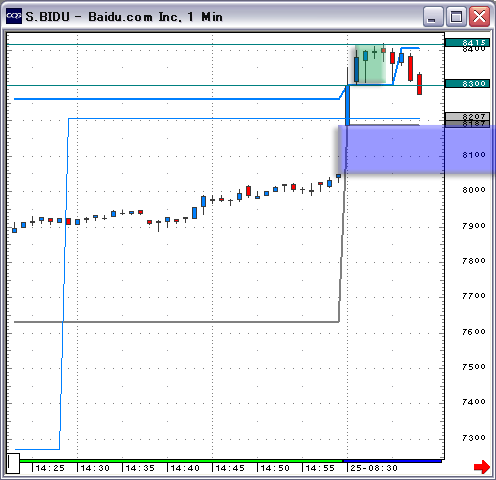Click the 8000 price scale label
Screen dimensions: 496x480
pos(474,190)
